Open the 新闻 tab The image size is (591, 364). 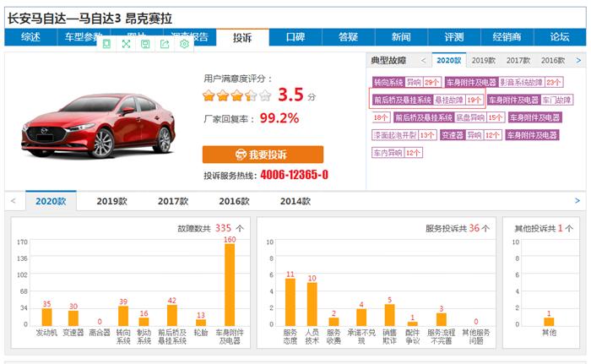coord(401,37)
